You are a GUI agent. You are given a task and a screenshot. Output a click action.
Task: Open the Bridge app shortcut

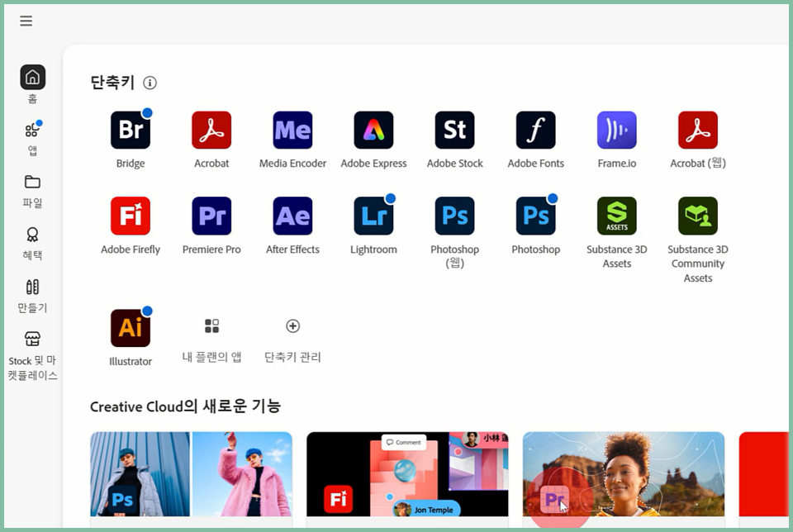pyautogui.click(x=130, y=130)
